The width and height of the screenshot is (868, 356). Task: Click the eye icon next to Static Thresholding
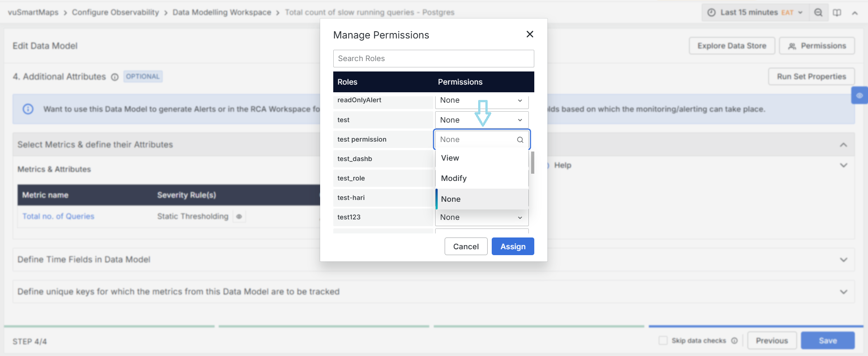coord(239,217)
